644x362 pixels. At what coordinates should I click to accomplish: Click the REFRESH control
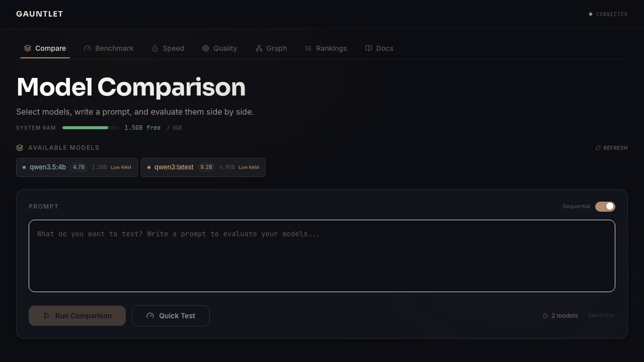(612, 148)
